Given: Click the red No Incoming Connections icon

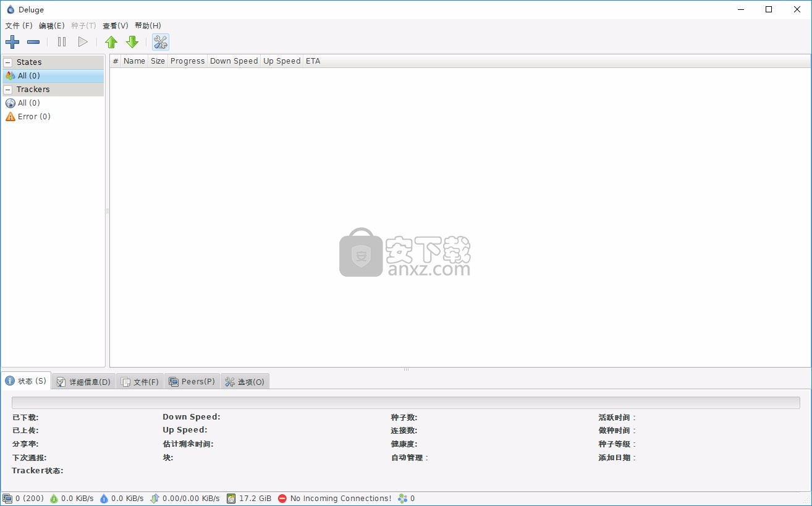Looking at the screenshot, I should 282,498.
